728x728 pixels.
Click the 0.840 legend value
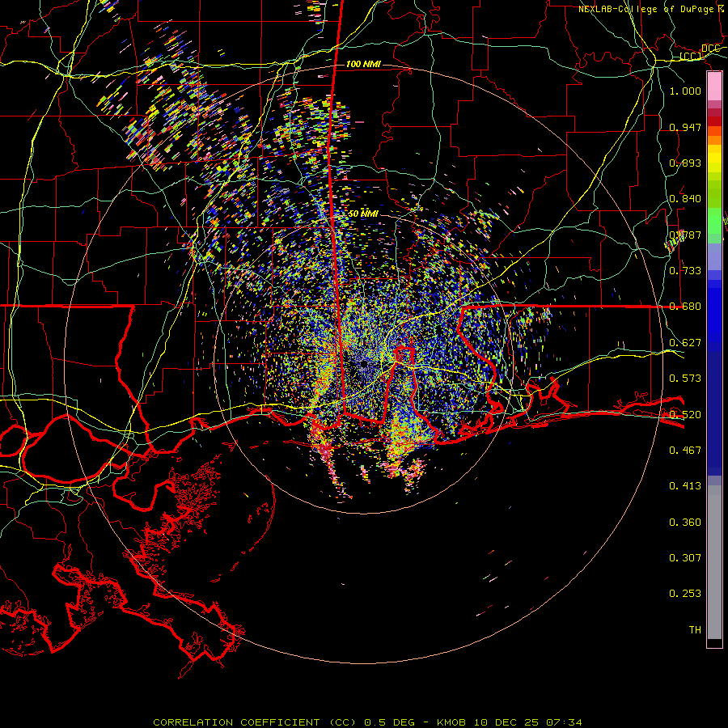(685, 199)
